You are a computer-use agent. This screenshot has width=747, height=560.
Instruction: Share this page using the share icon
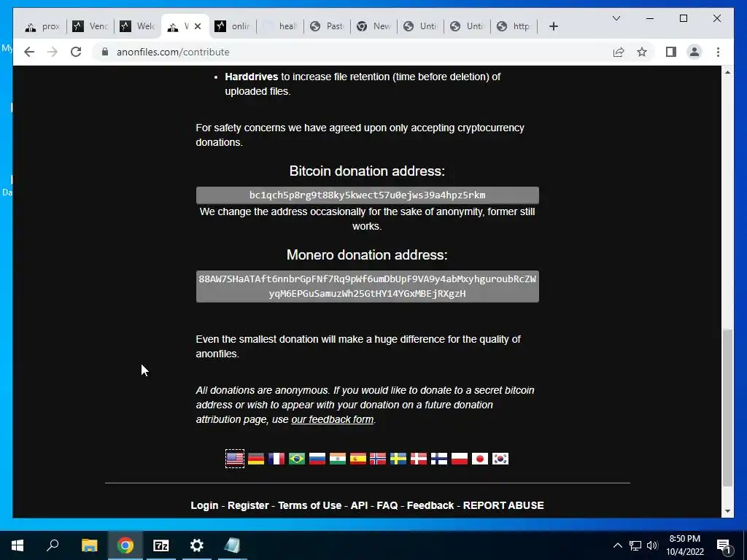619,52
